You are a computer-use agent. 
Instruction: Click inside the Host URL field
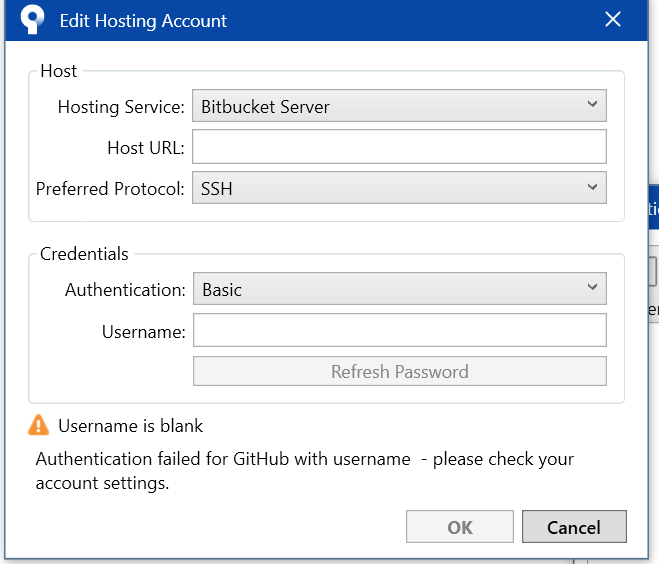click(x=399, y=147)
